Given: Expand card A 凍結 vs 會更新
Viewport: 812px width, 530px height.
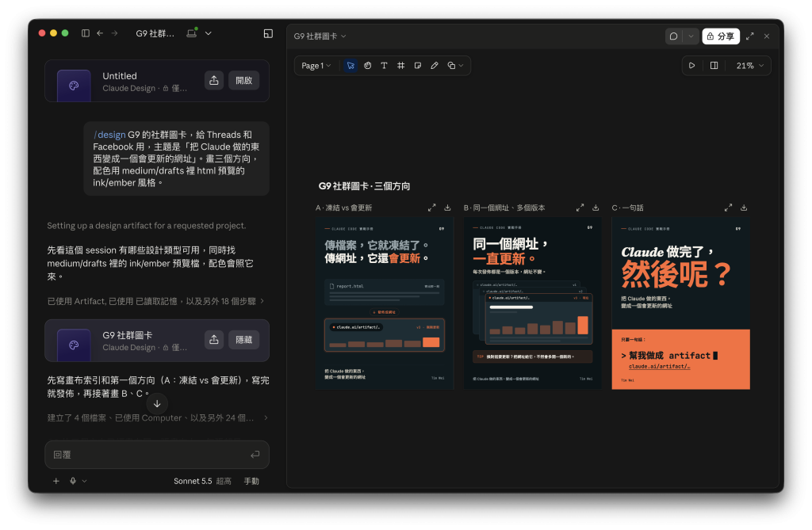Looking at the screenshot, I should click(432, 208).
